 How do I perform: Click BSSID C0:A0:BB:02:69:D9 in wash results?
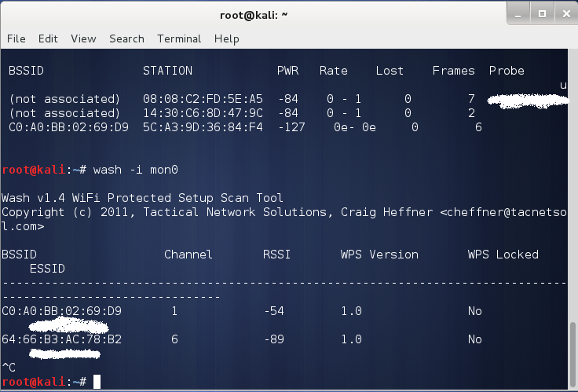click(61, 311)
